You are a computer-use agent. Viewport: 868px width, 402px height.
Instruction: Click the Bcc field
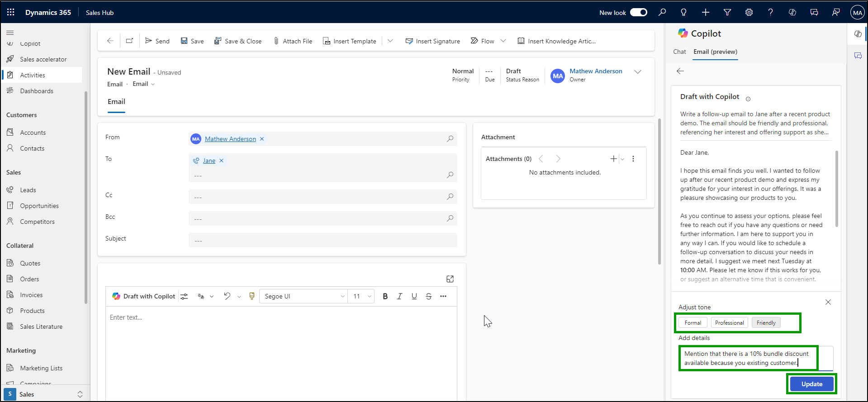(323, 218)
